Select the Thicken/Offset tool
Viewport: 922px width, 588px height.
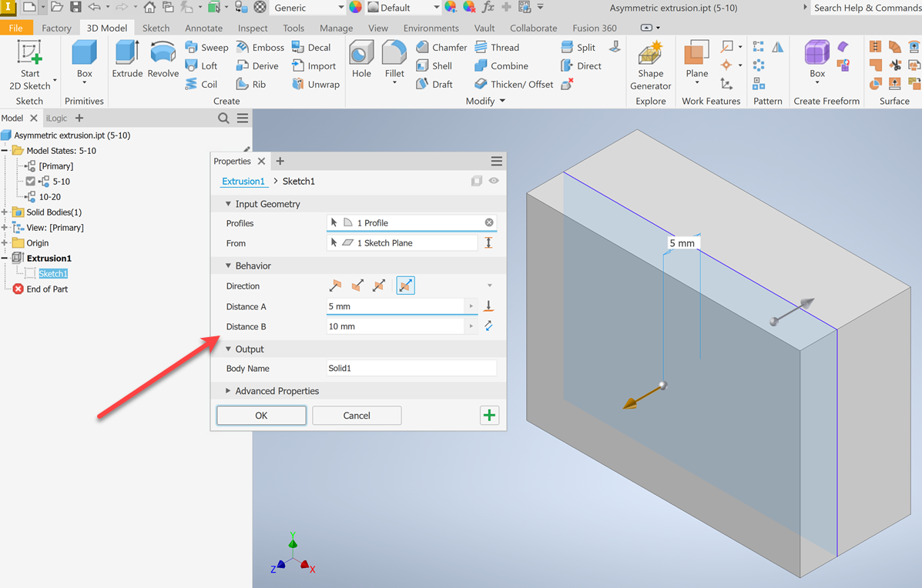click(512, 84)
